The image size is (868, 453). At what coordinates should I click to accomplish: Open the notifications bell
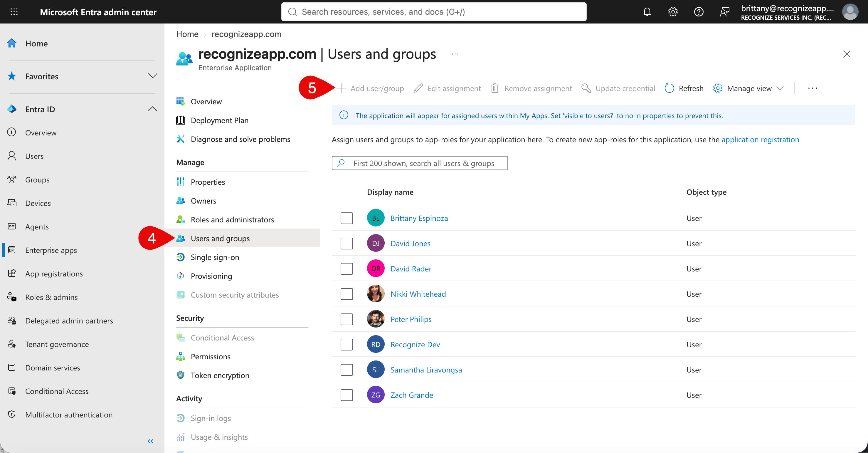(647, 12)
